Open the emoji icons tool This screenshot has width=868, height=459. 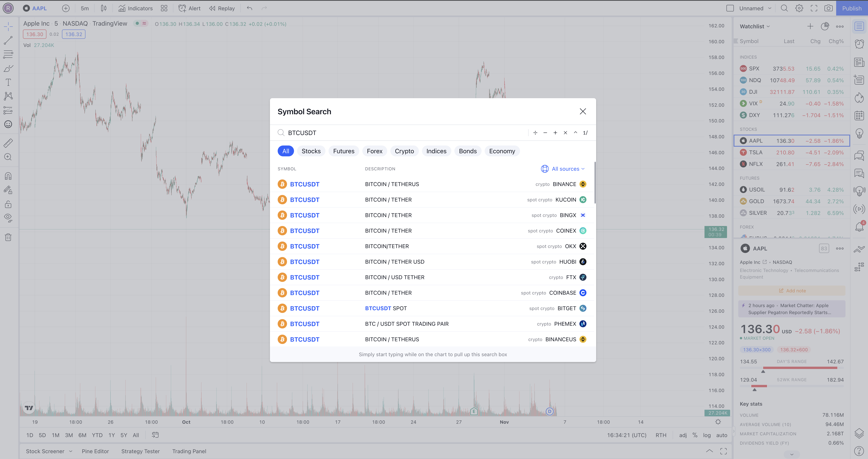pos(8,124)
